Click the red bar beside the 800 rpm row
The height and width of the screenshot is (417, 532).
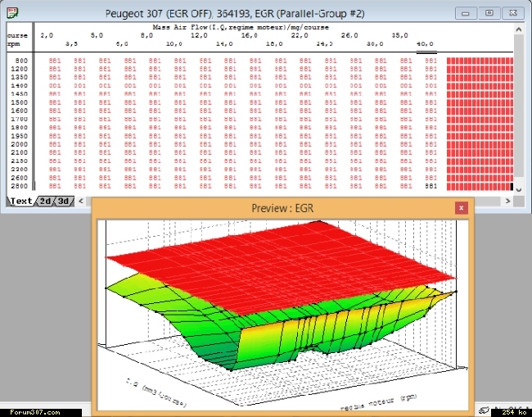click(x=480, y=61)
